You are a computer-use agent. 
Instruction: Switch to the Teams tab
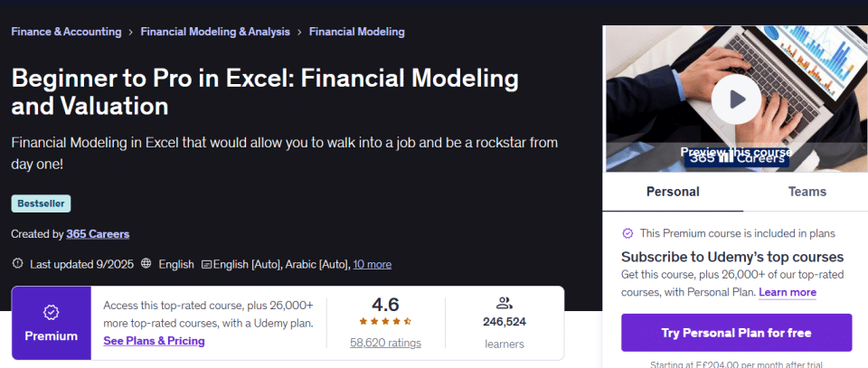807,192
